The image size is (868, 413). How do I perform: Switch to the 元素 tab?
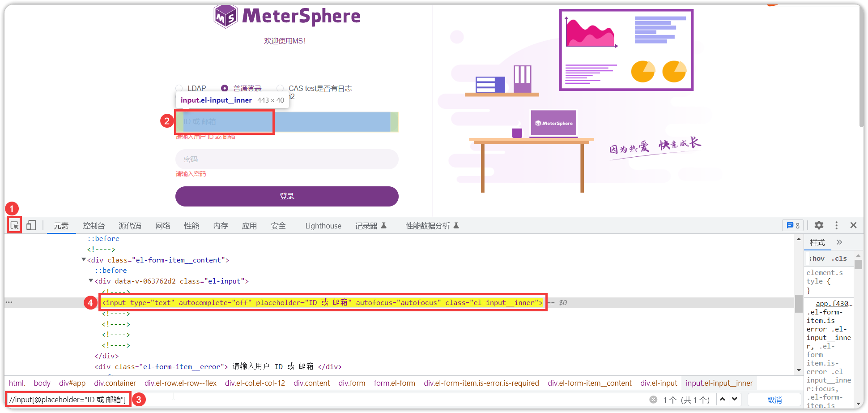point(61,226)
